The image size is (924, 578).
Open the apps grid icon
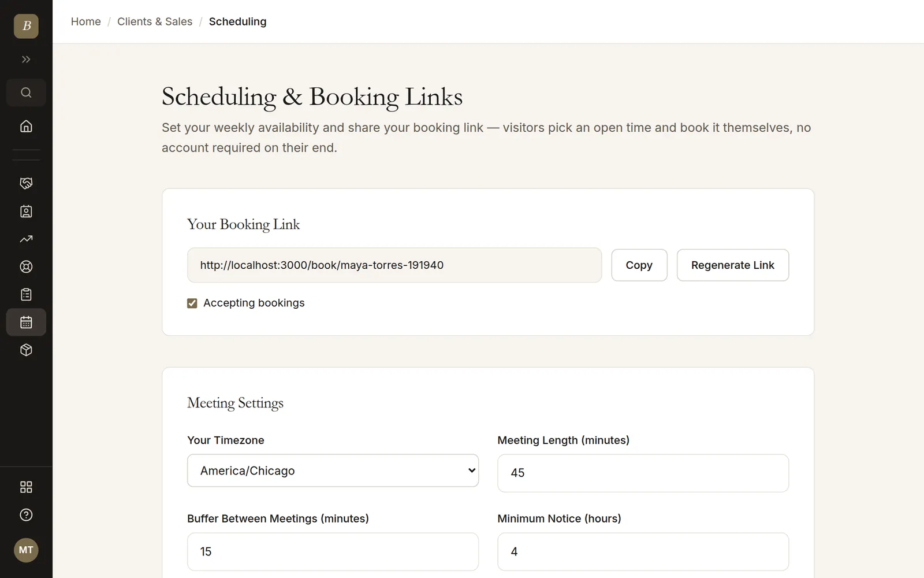(26, 487)
